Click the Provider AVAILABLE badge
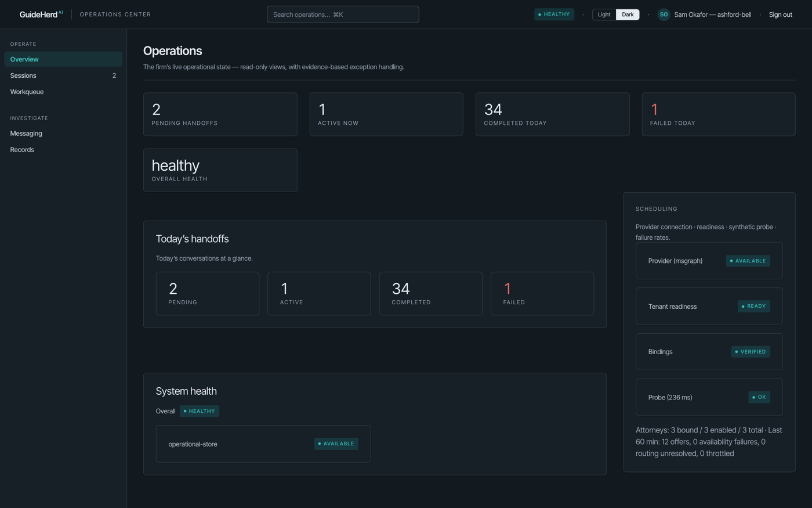This screenshot has width=812, height=508. 748,261
